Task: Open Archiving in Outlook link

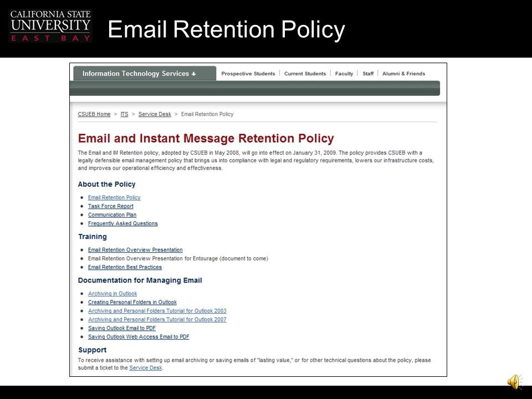Action: click(x=112, y=294)
